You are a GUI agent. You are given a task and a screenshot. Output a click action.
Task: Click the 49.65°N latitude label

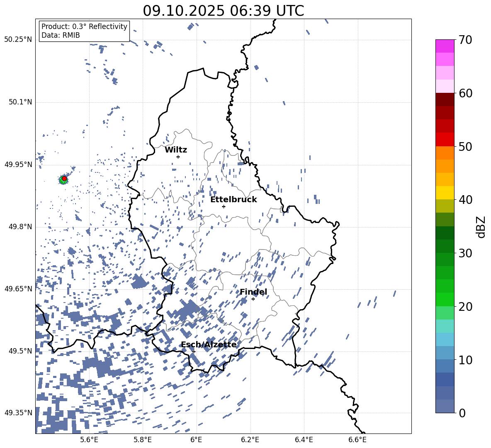click(18, 288)
